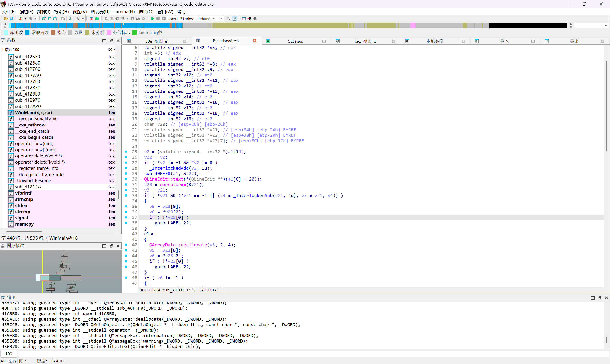Click the pause process toolbar icon
This screenshot has width=610, height=364.
(x=158, y=19)
